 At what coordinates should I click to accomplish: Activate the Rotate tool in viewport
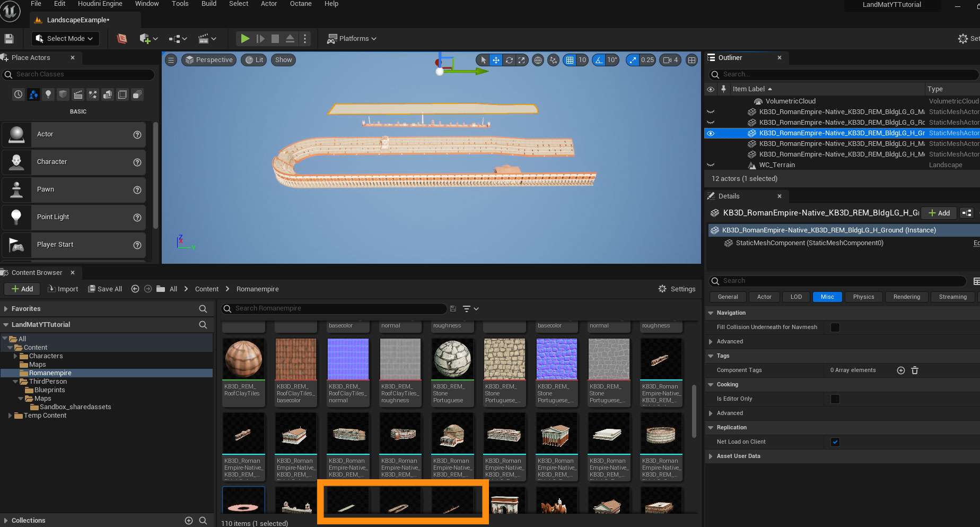click(509, 60)
